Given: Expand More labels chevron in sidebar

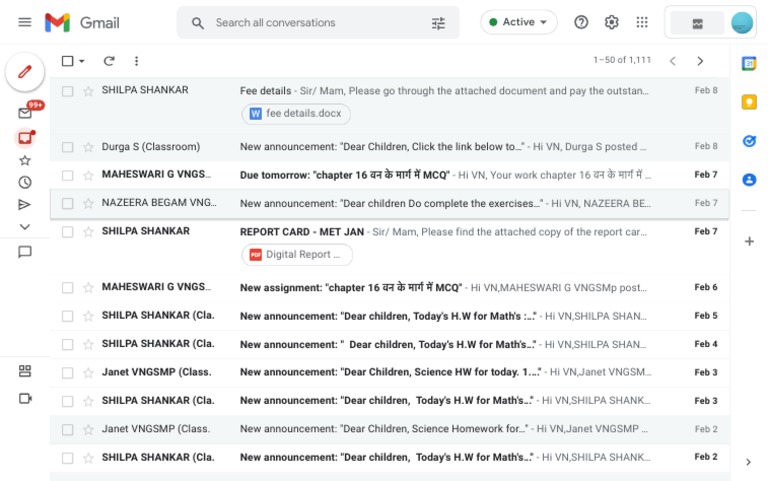Looking at the screenshot, I should [25, 227].
